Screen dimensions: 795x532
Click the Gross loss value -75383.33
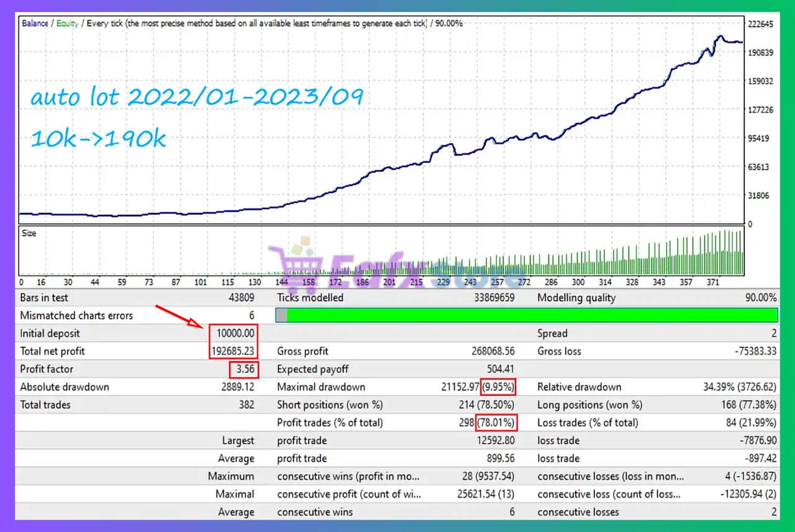(755, 351)
